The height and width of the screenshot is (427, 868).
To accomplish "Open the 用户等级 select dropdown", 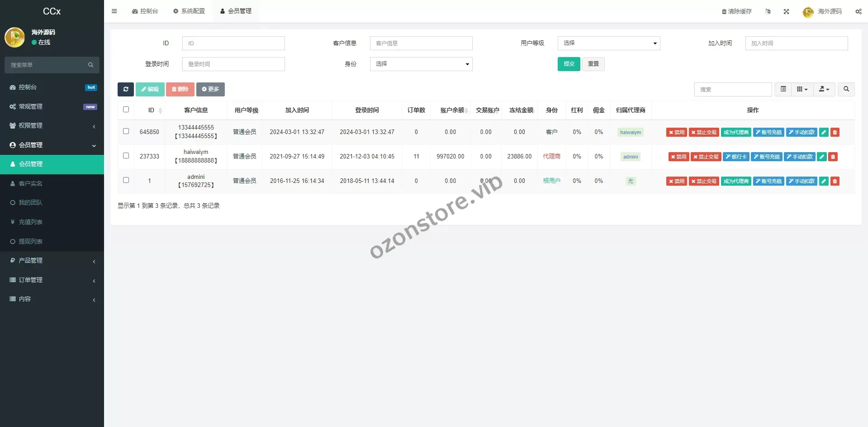I will click(x=608, y=43).
